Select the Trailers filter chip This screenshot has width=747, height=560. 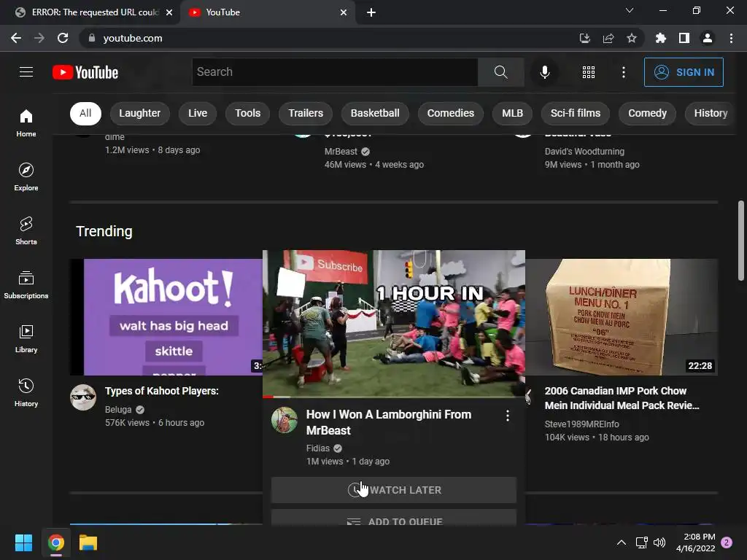pos(306,113)
